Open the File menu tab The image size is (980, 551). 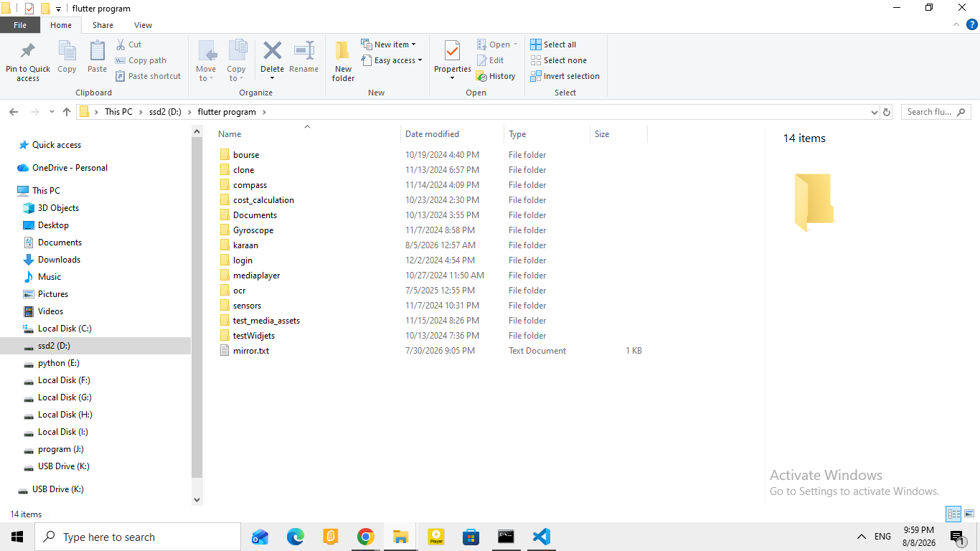(x=20, y=25)
